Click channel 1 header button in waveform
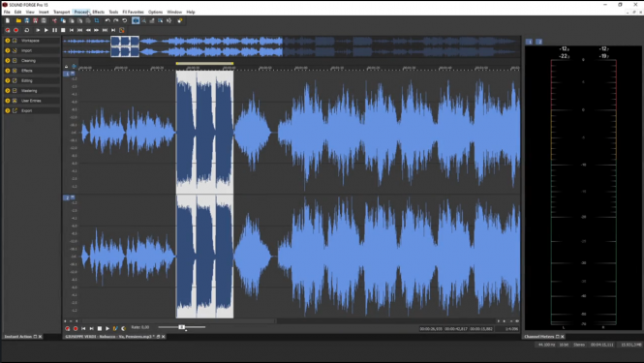 (x=67, y=74)
